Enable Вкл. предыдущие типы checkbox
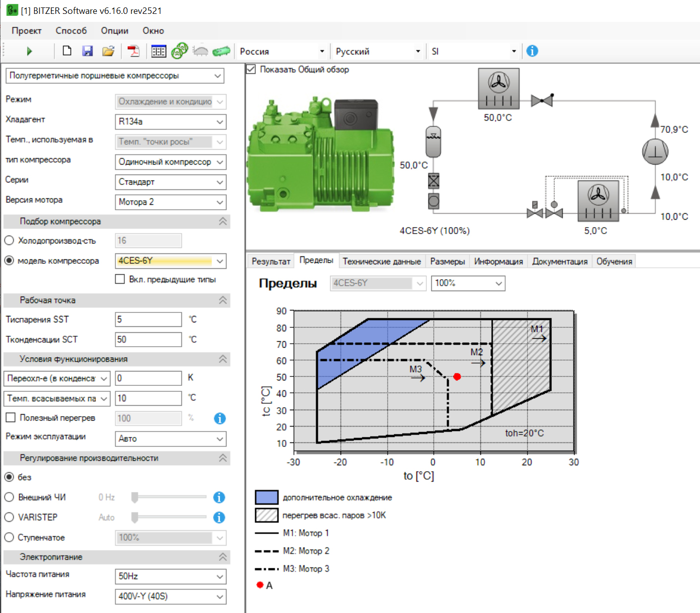Viewport: 700px width, 613px height. point(120,279)
